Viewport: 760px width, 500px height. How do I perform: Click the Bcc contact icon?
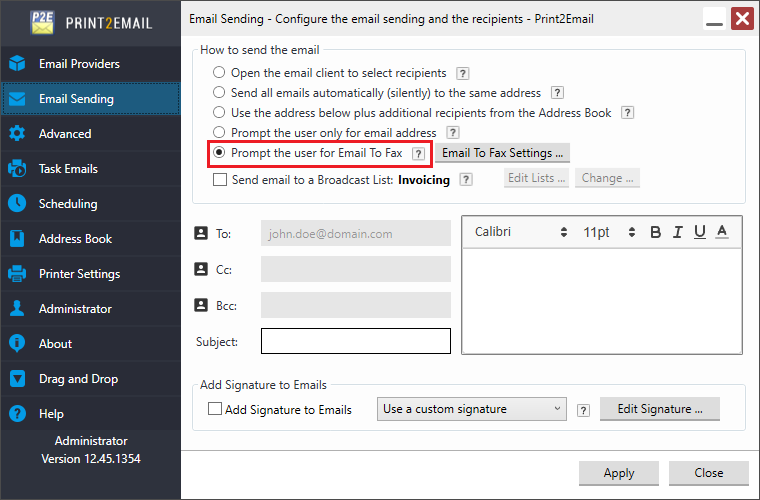pos(200,304)
